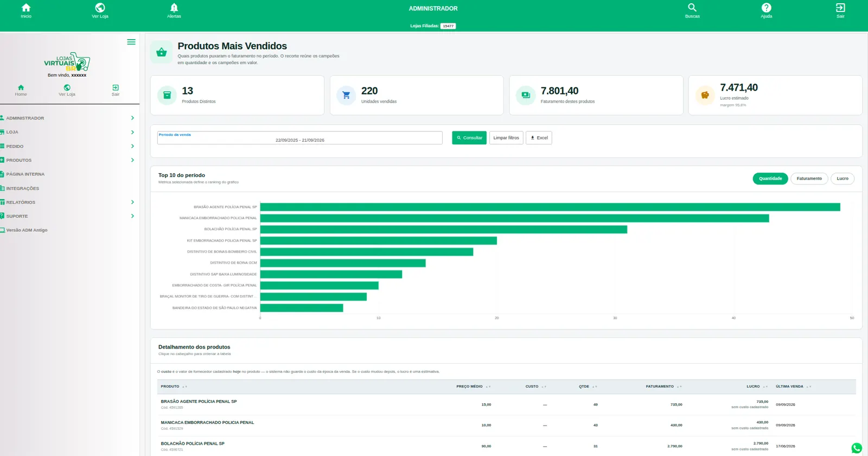Viewport: 868px width, 456px height.
Task: Sort table by PREÇO MÉDIO column header
Action: click(473, 387)
